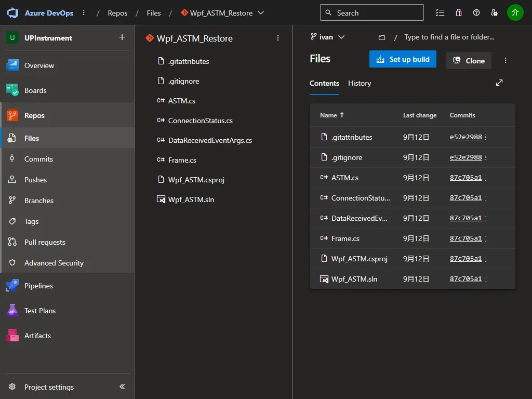The image size is (532, 399).
Task: Sort files by Name column header
Action: point(332,115)
